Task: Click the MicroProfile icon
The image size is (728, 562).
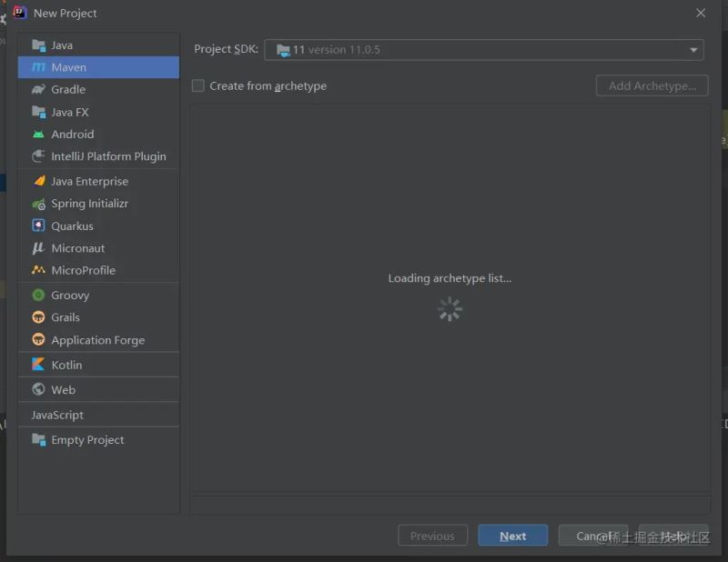Action: coord(38,270)
